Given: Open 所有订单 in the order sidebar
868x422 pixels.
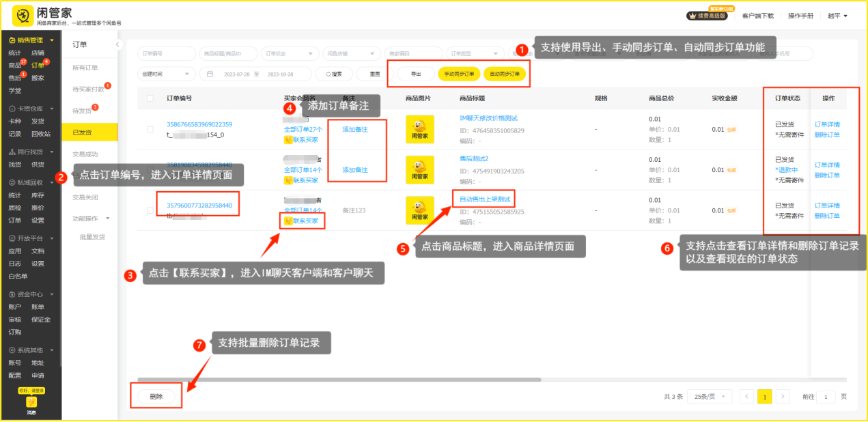Looking at the screenshot, I should click(85, 68).
